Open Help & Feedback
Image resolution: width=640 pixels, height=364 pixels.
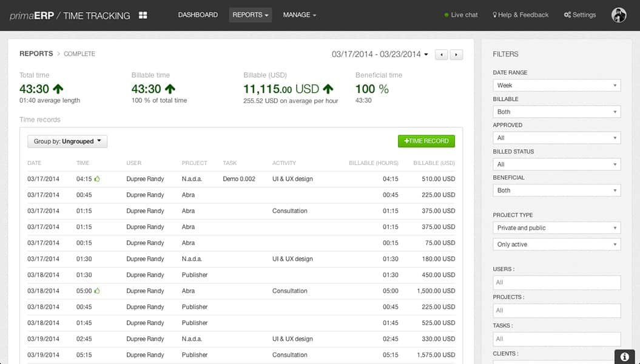point(520,15)
